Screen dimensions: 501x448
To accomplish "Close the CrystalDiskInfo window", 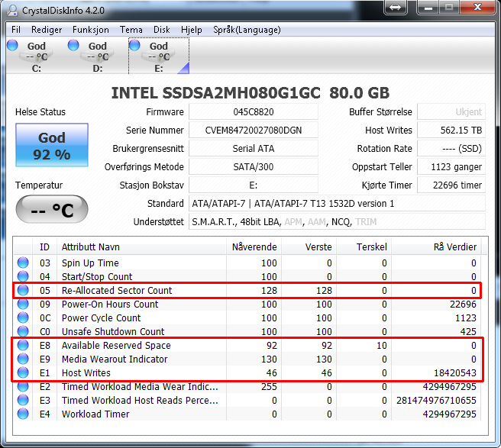I will (477, 7).
